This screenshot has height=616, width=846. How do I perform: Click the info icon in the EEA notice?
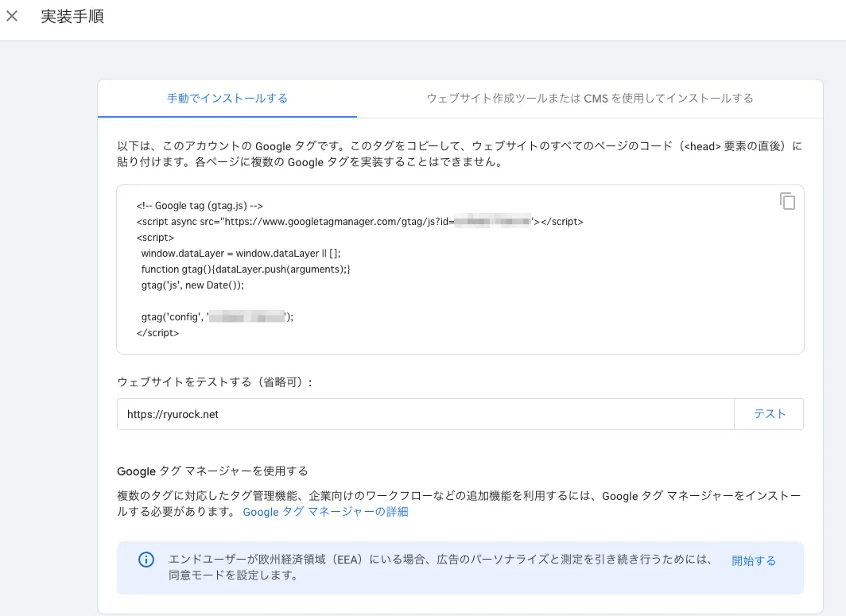click(x=146, y=560)
